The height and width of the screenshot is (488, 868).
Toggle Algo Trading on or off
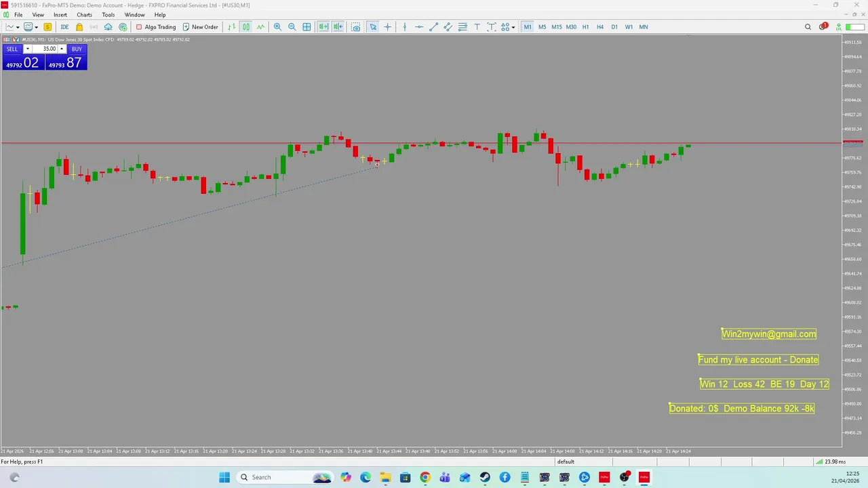(156, 27)
